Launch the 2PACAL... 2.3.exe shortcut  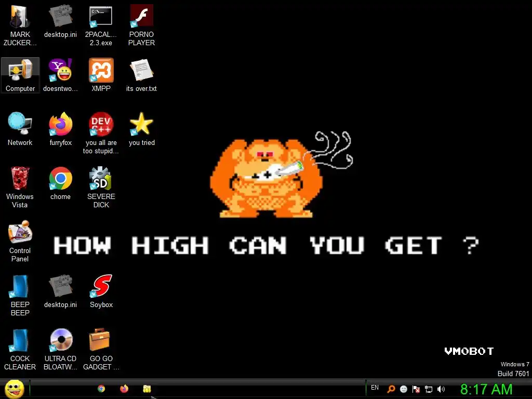pos(101,24)
